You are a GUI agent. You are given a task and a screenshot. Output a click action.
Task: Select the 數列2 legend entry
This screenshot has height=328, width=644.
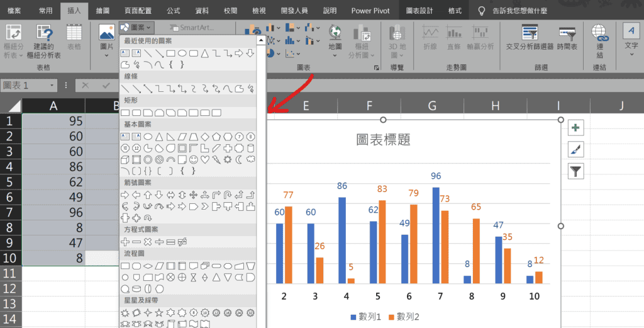pos(404,317)
